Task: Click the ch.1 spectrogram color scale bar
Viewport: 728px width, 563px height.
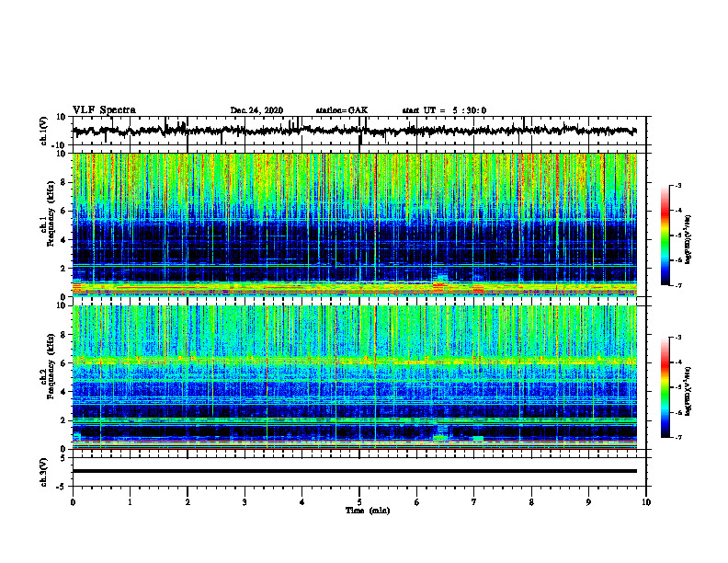Action: tap(665, 236)
